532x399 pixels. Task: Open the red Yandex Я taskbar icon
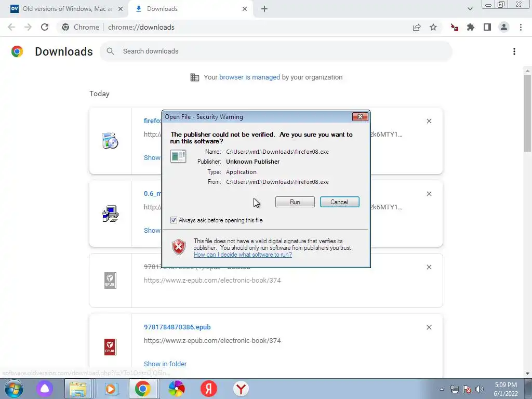[209, 389]
